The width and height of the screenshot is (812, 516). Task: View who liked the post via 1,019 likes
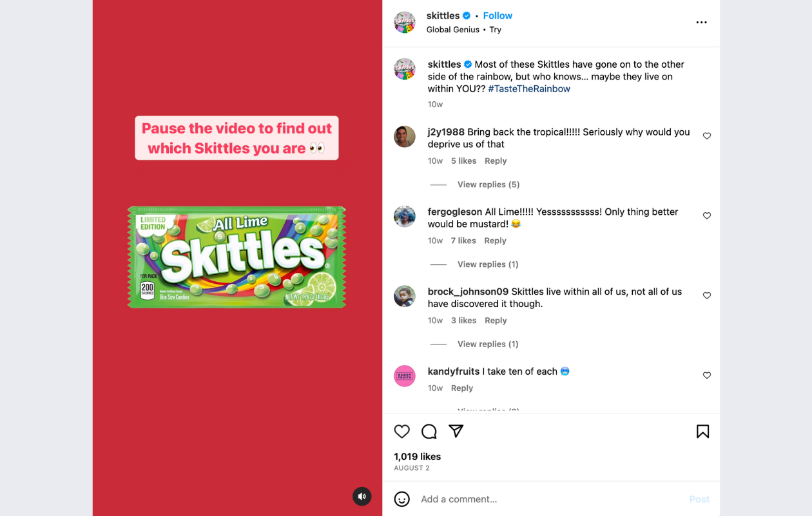coord(417,456)
